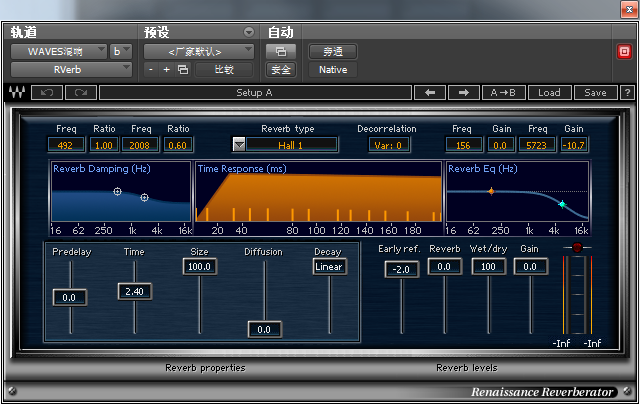Click Early ref. slider handle -2.0
Image resolution: width=640 pixels, height=405 pixels.
click(401, 269)
